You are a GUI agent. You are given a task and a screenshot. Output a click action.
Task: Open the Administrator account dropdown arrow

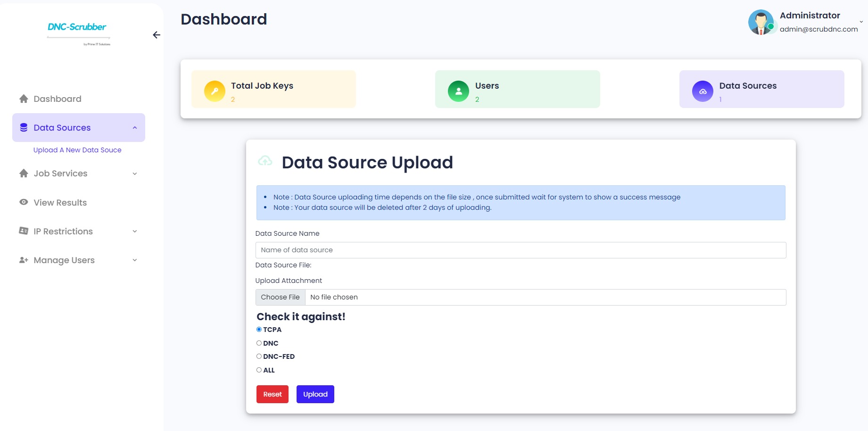[x=861, y=22]
